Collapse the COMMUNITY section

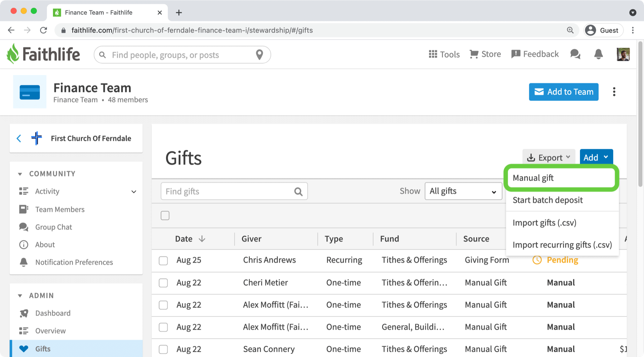[x=20, y=174]
